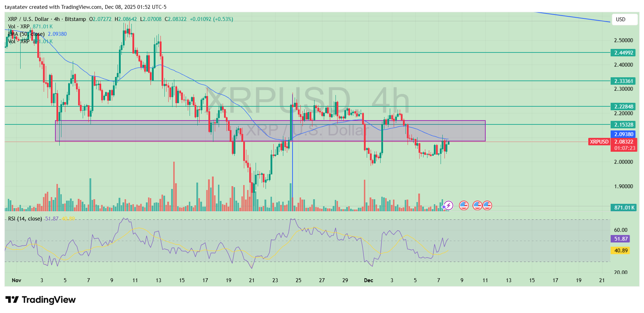This screenshot has width=644, height=313.
Task: Select the purple rectangle support zone drawing
Action: point(270,131)
